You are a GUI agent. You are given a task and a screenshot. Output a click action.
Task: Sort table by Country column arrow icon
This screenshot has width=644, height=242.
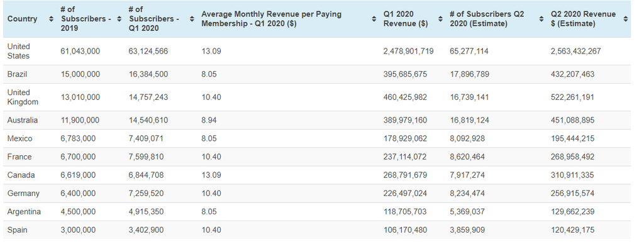(51, 19)
